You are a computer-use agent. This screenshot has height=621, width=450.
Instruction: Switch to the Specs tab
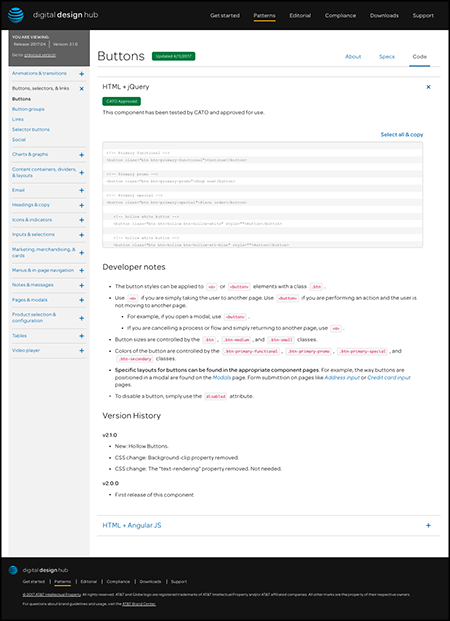point(387,57)
